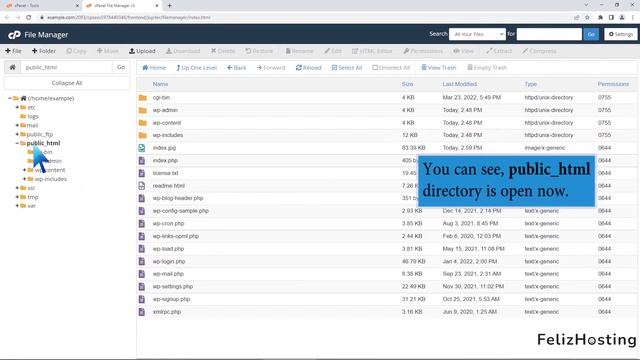Image resolution: width=640 pixels, height=360 pixels.
Task: Select the readme.html file icon
Action: (142, 186)
